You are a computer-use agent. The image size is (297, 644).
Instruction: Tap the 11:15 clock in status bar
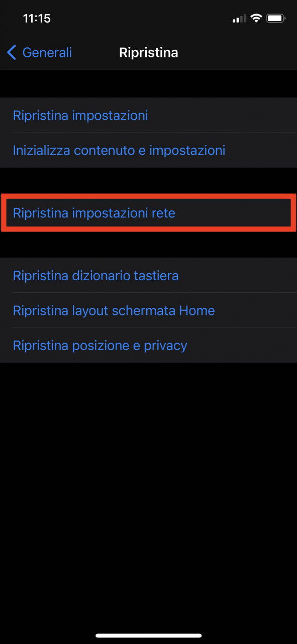click(x=37, y=19)
